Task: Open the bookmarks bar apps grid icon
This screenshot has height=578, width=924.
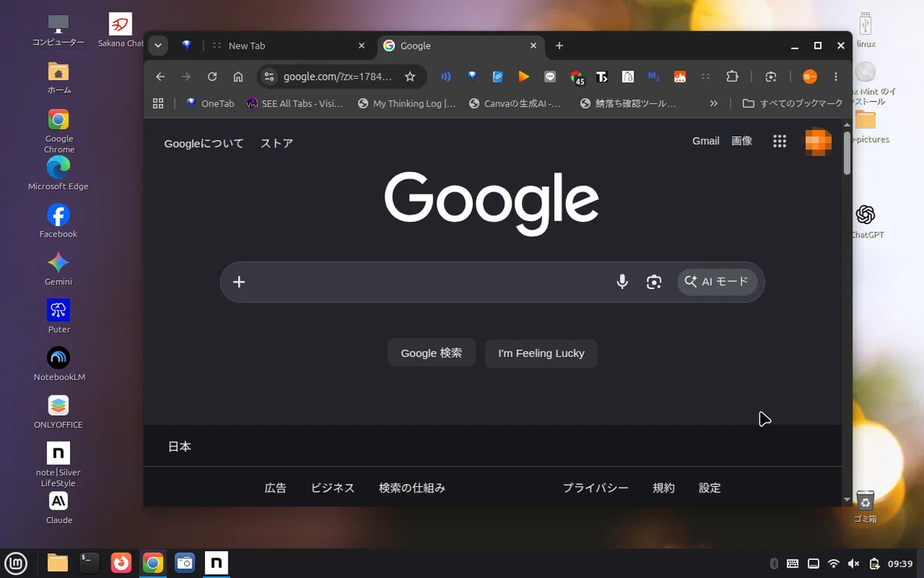Action: pyautogui.click(x=159, y=103)
